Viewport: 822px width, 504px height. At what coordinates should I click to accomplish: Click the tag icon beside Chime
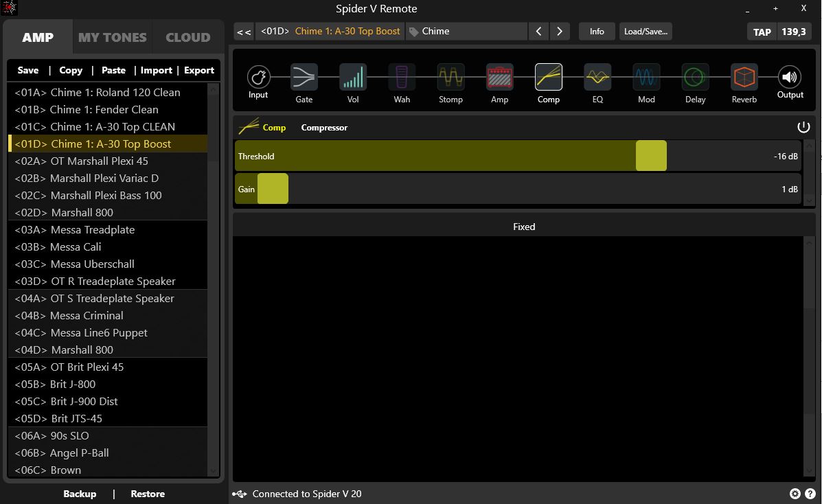click(x=413, y=32)
